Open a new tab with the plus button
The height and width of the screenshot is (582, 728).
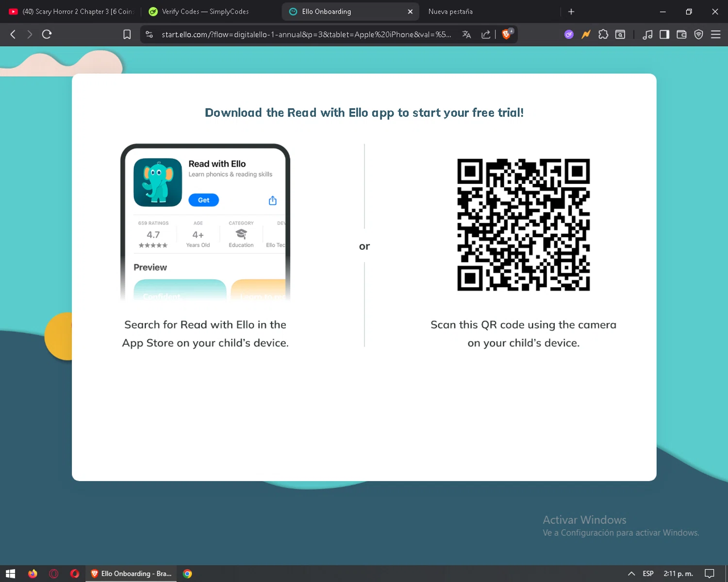[x=571, y=12]
